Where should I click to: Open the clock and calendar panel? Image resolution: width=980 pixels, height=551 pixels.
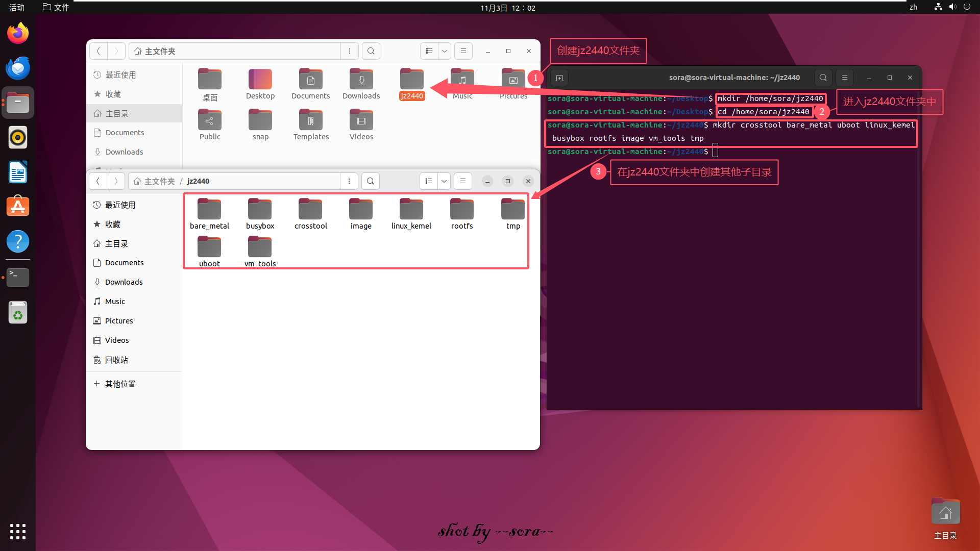(x=508, y=8)
